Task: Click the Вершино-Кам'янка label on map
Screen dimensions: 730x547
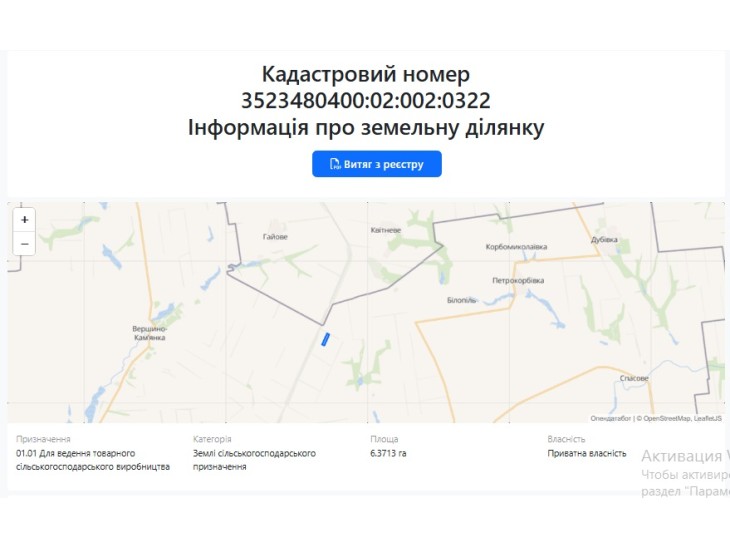Action: 149,333
